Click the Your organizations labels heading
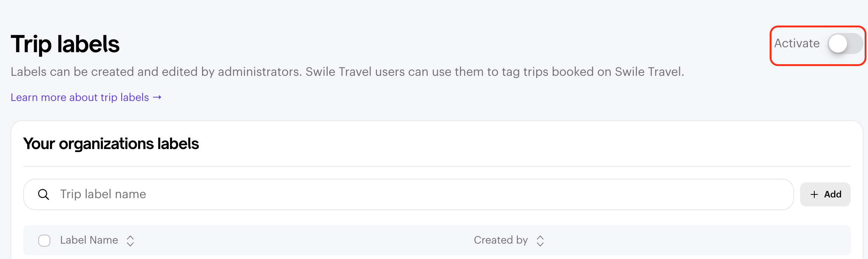 coord(111,144)
